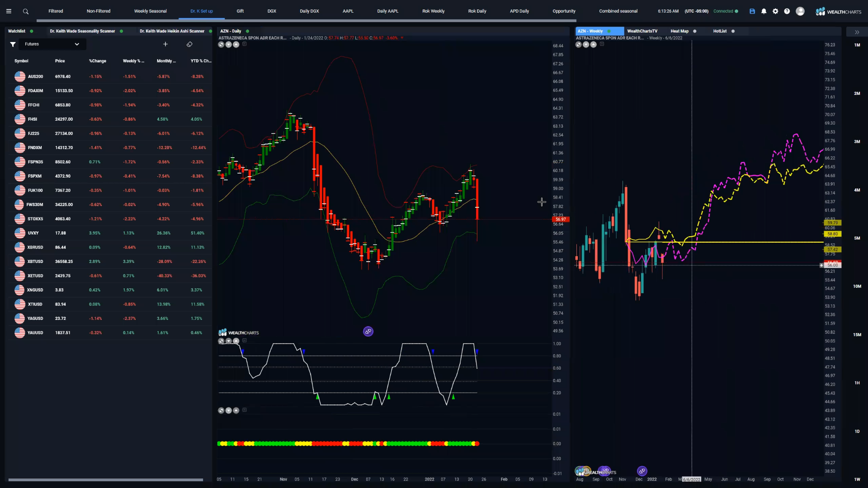
Task: Click the WealthCharts logo in the header
Action: [838, 12]
